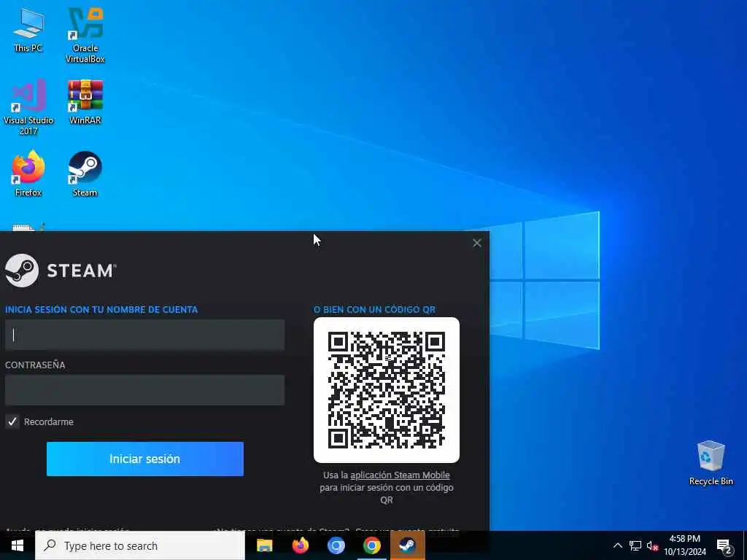Launch Google Chrome from the taskbar
This screenshot has height=560, width=747.
(371, 545)
